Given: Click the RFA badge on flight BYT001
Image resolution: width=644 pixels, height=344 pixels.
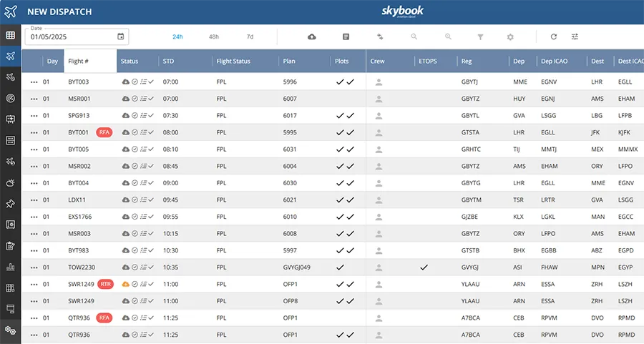Looking at the screenshot, I should 104,132.
